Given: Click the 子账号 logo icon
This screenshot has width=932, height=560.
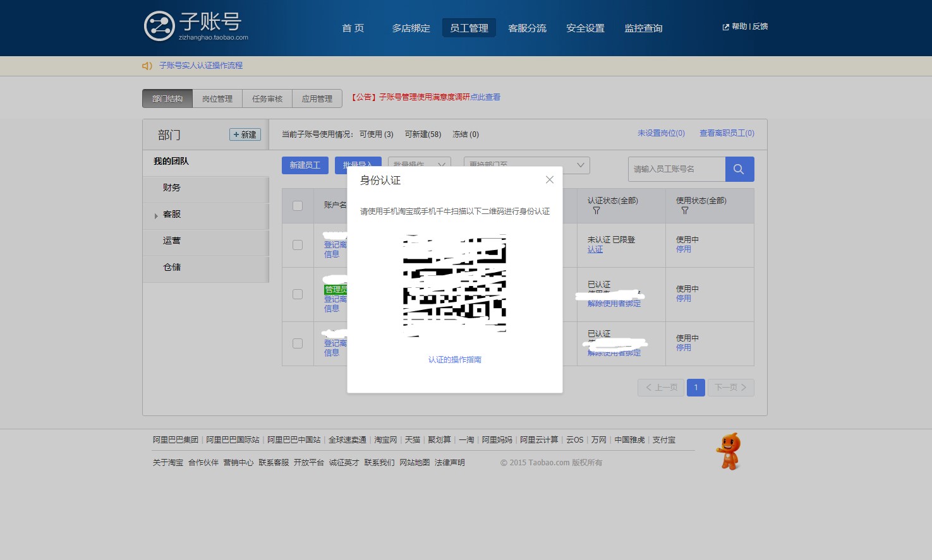Looking at the screenshot, I should (x=159, y=26).
